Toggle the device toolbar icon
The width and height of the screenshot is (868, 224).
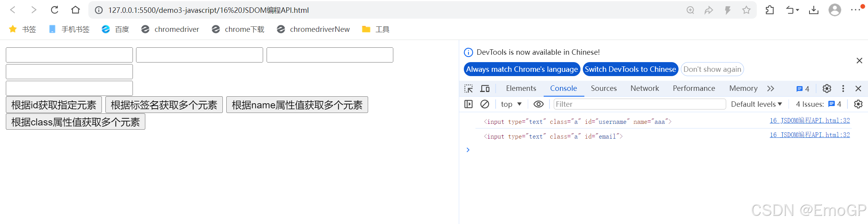(x=485, y=89)
